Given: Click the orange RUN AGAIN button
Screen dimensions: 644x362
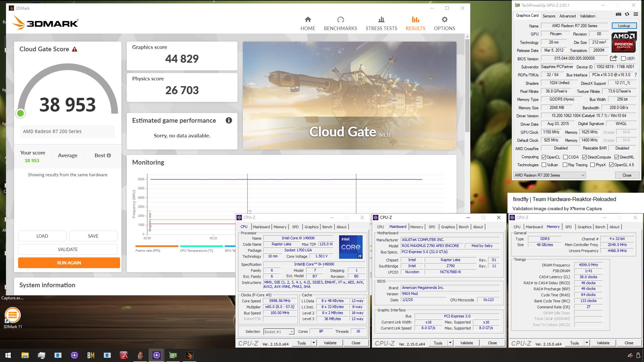Looking at the screenshot, I should click(x=69, y=263).
